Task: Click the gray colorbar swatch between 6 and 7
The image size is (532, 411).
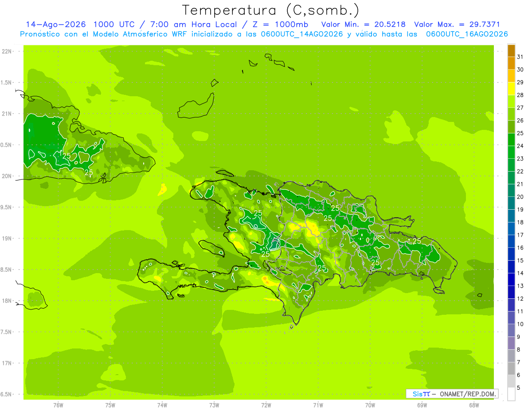Action: pos(511,369)
